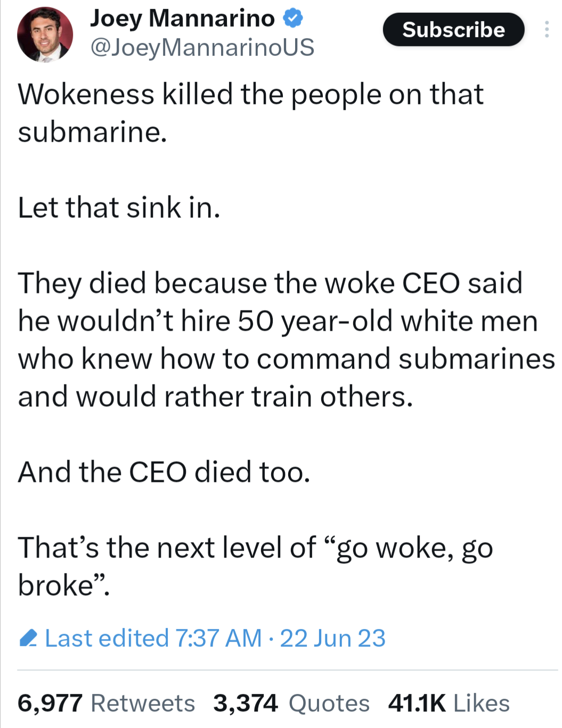
Task: Click the Likes label word
Action: (482, 703)
